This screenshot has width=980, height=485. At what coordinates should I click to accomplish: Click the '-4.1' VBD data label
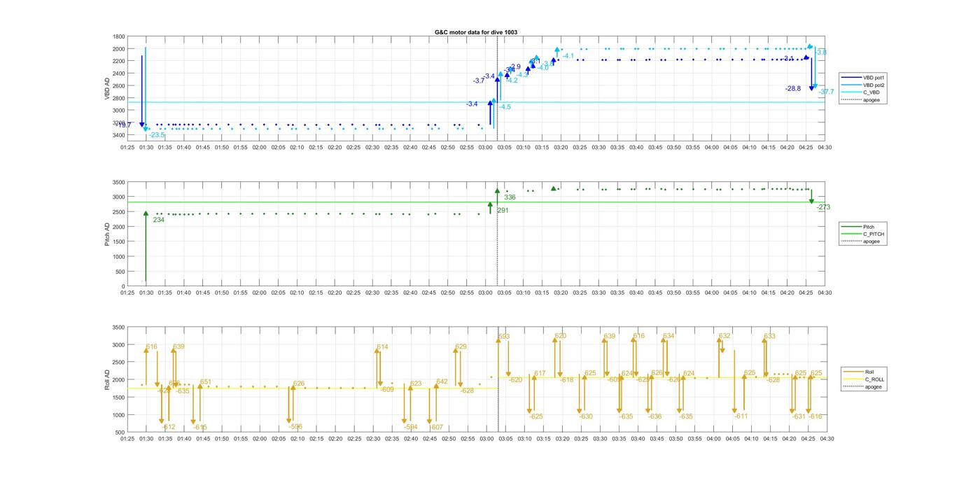568,56
